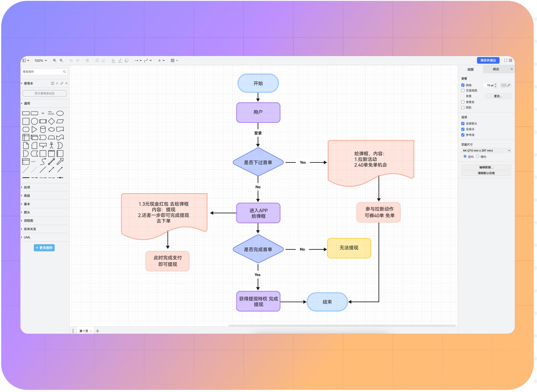Enable the 阴影 shadow checkbox
Screen dimensions: 537x392
coord(463,108)
